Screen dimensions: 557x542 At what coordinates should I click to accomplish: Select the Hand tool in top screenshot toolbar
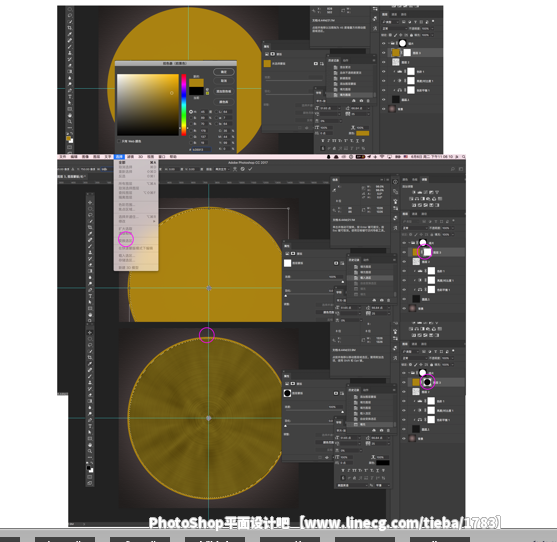pos(70,115)
